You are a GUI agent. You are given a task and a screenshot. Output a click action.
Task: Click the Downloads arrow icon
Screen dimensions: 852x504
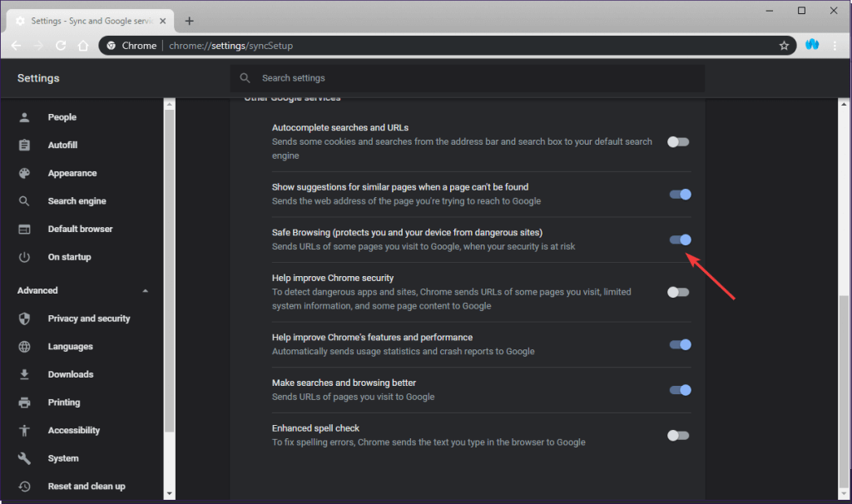[x=24, y=374]
